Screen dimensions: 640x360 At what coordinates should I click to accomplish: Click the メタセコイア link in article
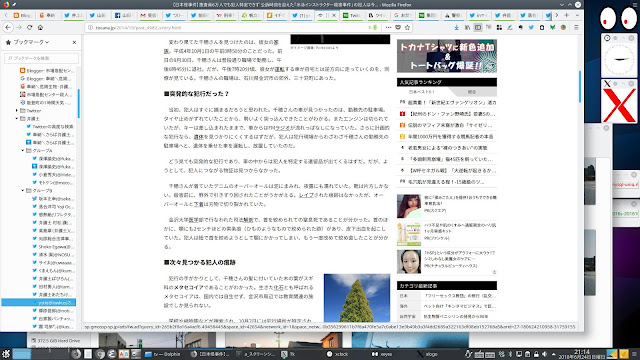189,287
